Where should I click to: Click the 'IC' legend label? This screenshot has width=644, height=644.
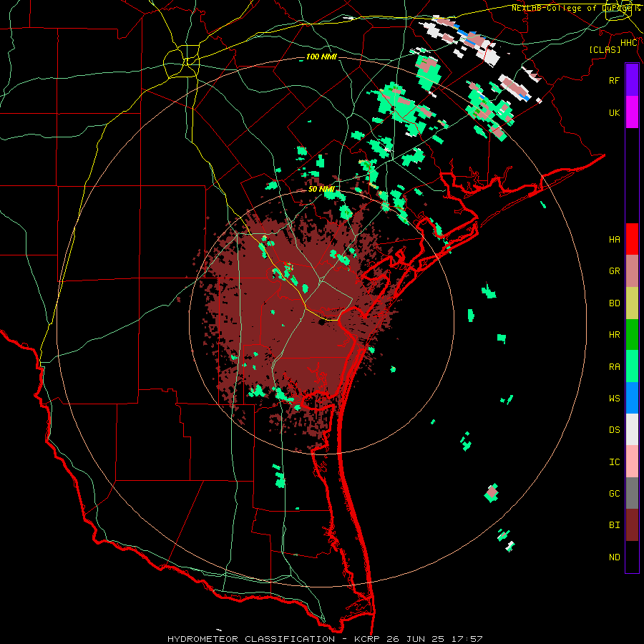tap(614, 462)
